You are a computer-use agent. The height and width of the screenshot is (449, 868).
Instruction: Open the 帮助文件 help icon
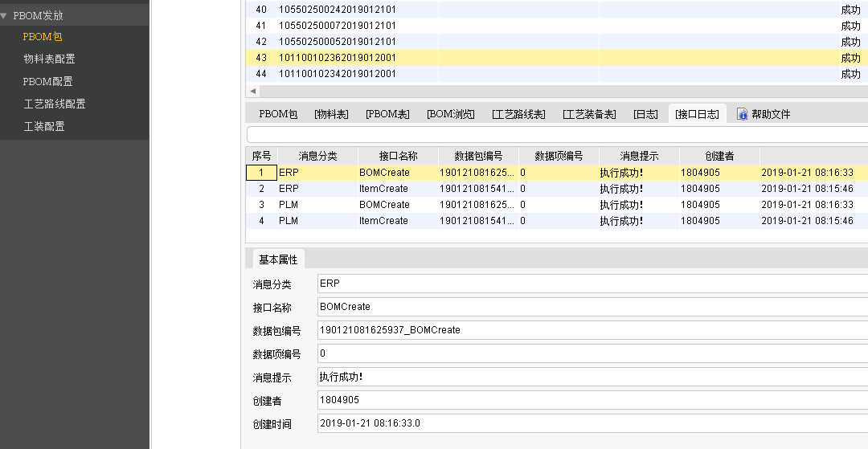743,114
